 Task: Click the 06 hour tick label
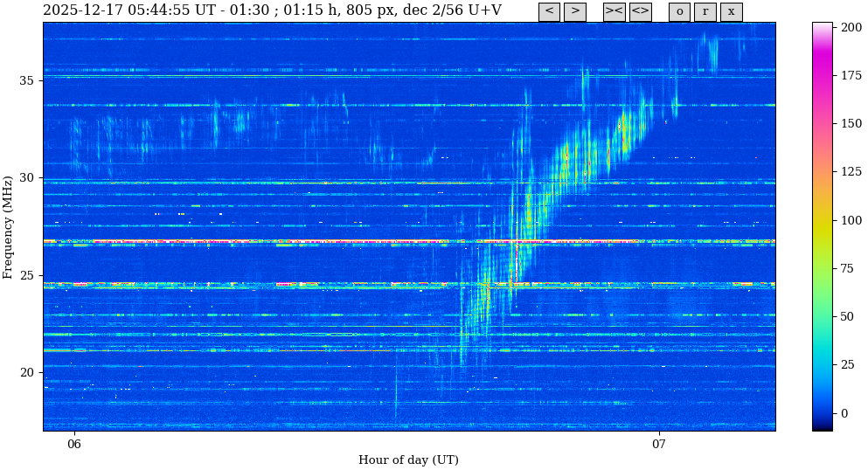pos(74,444)
